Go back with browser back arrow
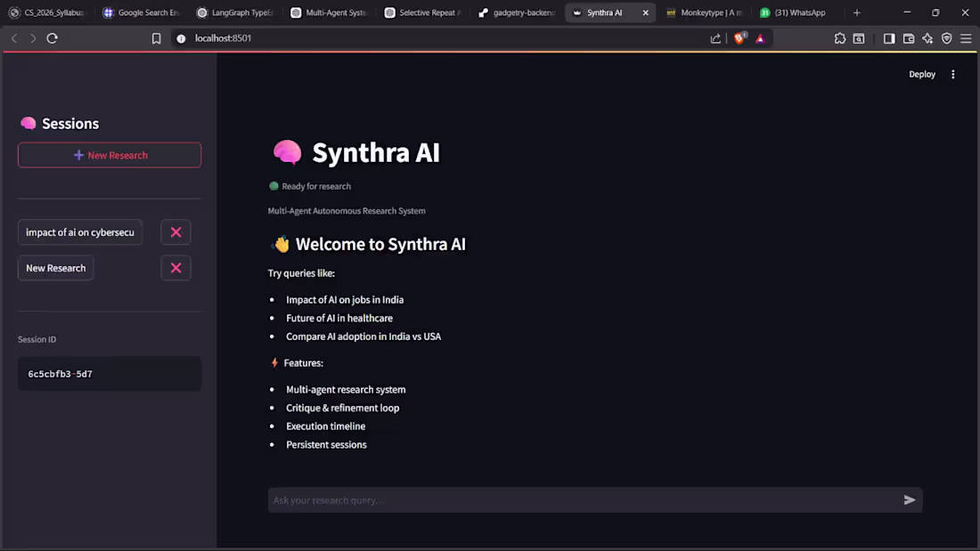Image resolution: width=980 pixels, height=551 pixels. pyautogui.click(x=14, y=38)
